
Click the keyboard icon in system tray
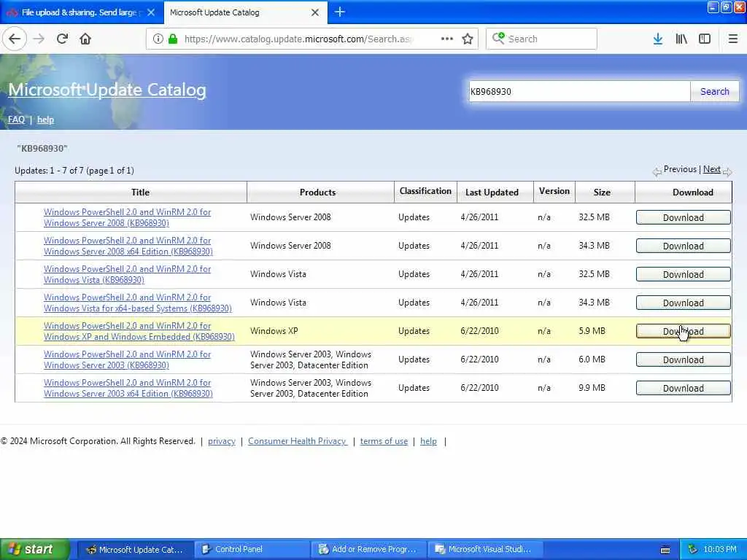coord(665,550)
